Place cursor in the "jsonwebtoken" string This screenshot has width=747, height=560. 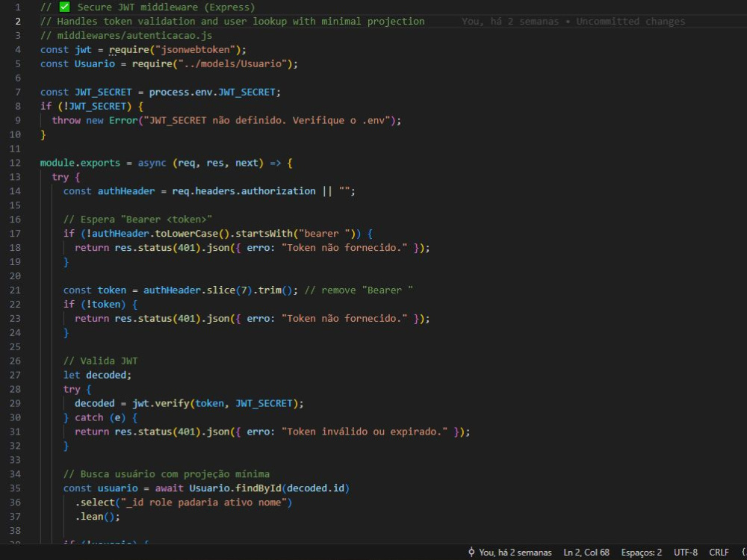tap(195, 49)
